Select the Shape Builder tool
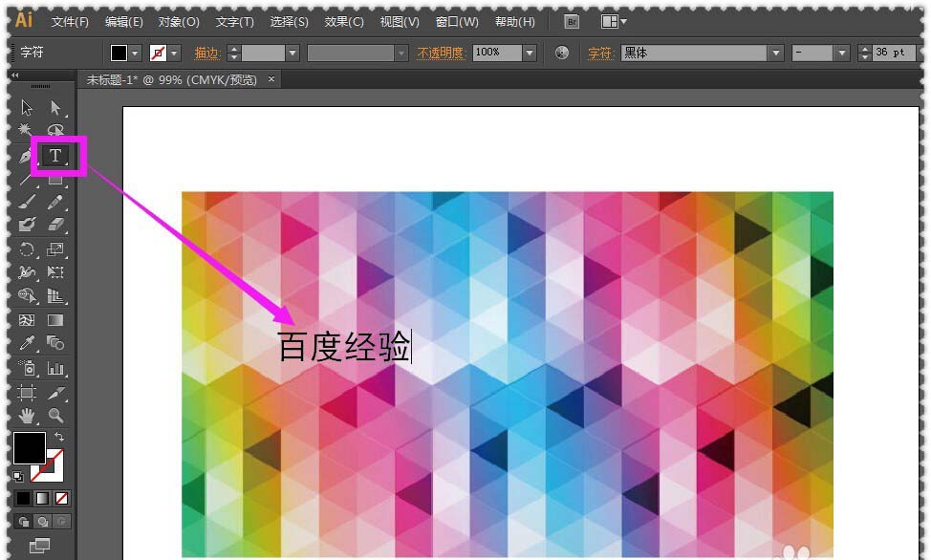The image size is (931, 560). click(x=27, y=295)
